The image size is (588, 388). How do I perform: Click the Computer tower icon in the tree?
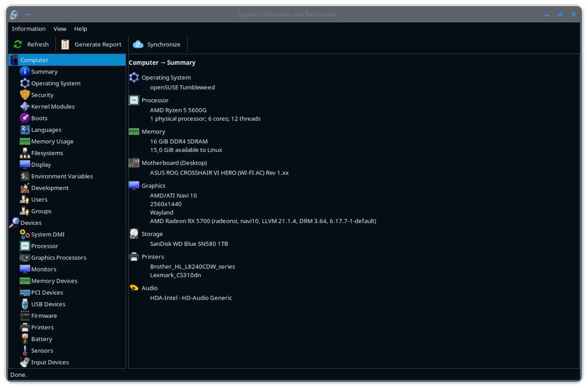(x=14, y=60)
